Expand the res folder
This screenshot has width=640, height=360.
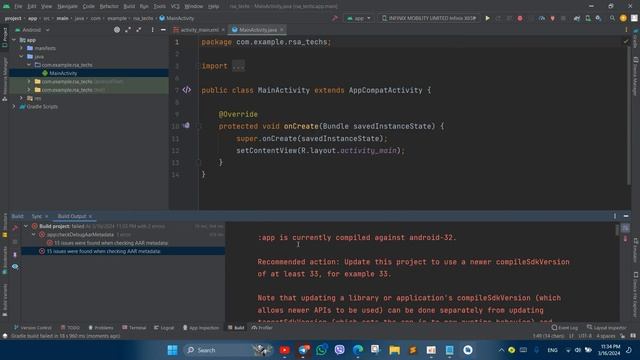[22, 98]
